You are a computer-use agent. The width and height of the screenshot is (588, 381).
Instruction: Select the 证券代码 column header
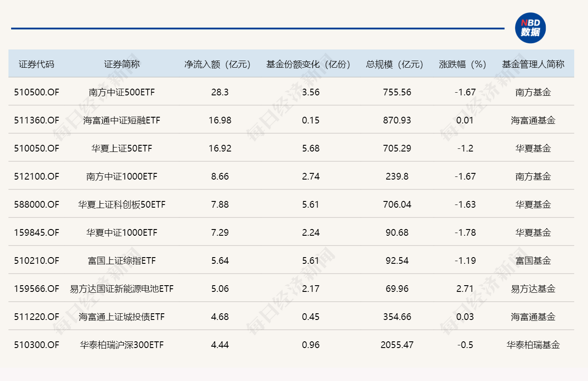[36, 64]
